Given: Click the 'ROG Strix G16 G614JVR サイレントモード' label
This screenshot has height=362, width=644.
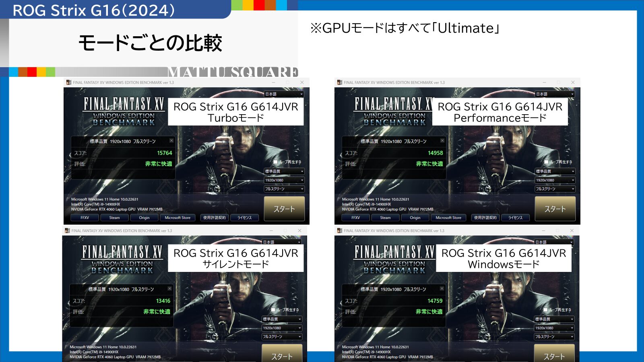Looking at the screenshot, I should tap(236, 258).
